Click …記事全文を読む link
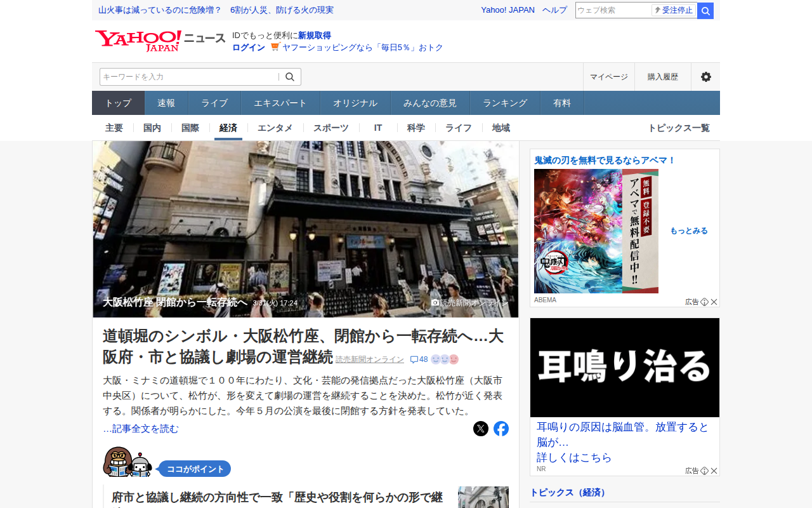Viewport: 812px width, 508px height. click(141, 429)
